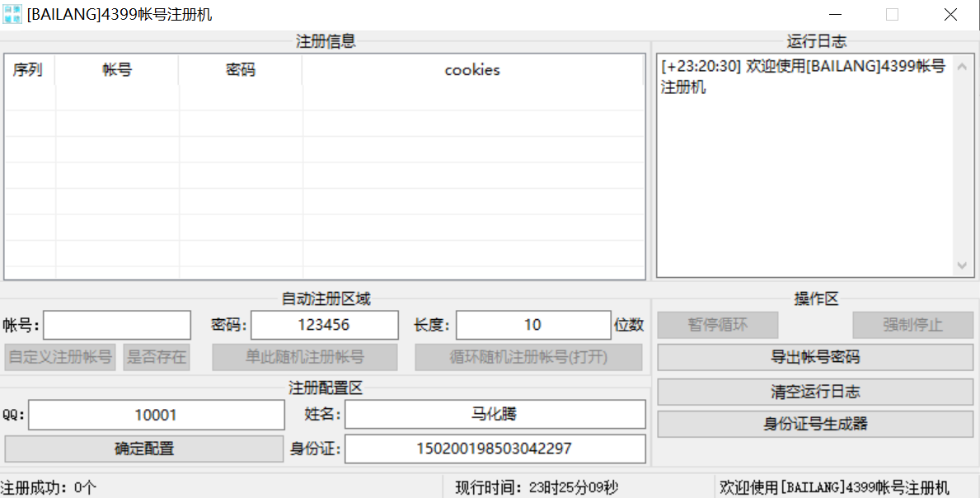Click the 密码 field showing 123456
Viewport: 980px width, 498px height.
tap(324, 325)
